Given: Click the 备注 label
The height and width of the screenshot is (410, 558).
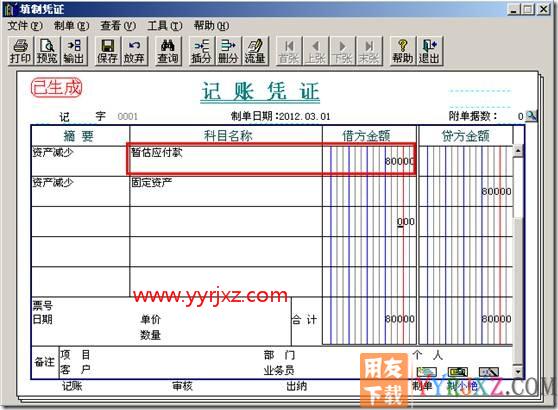Looking at the screenshot, I should coord(44,362).
